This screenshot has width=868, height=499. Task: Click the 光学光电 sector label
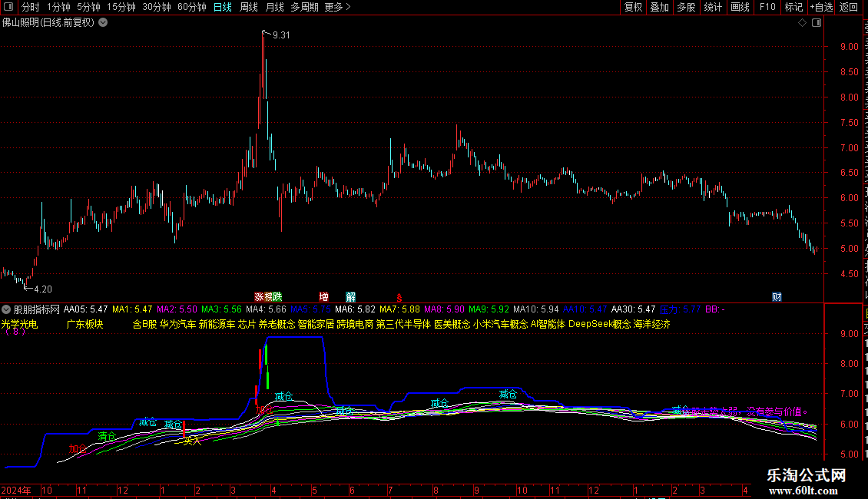pos(19,324)
